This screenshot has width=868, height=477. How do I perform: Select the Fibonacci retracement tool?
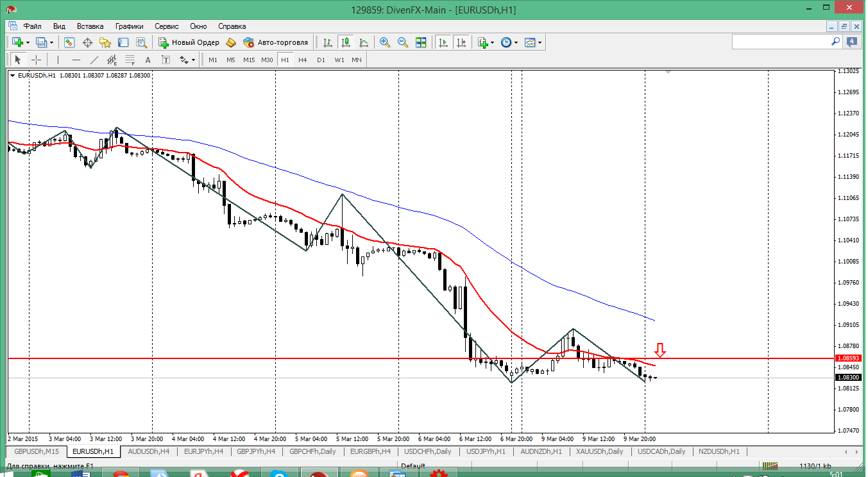(130, 60)
